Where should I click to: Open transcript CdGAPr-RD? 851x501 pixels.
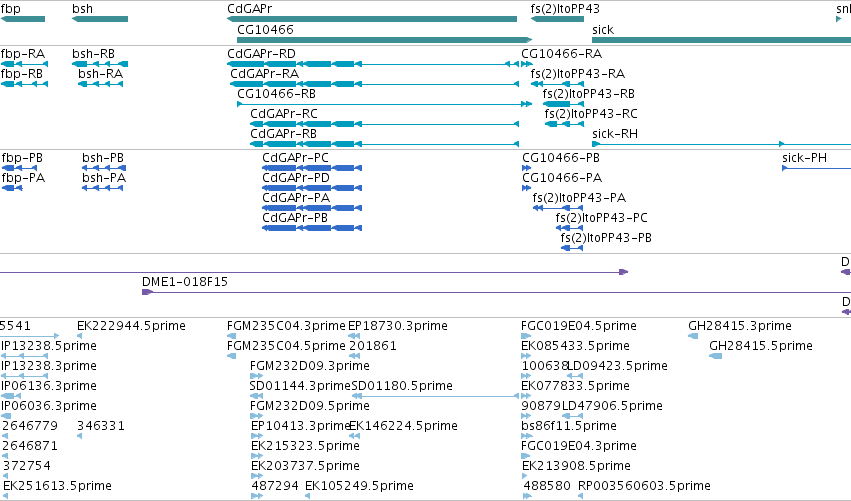pyautogui.click(x=262, y=54)
